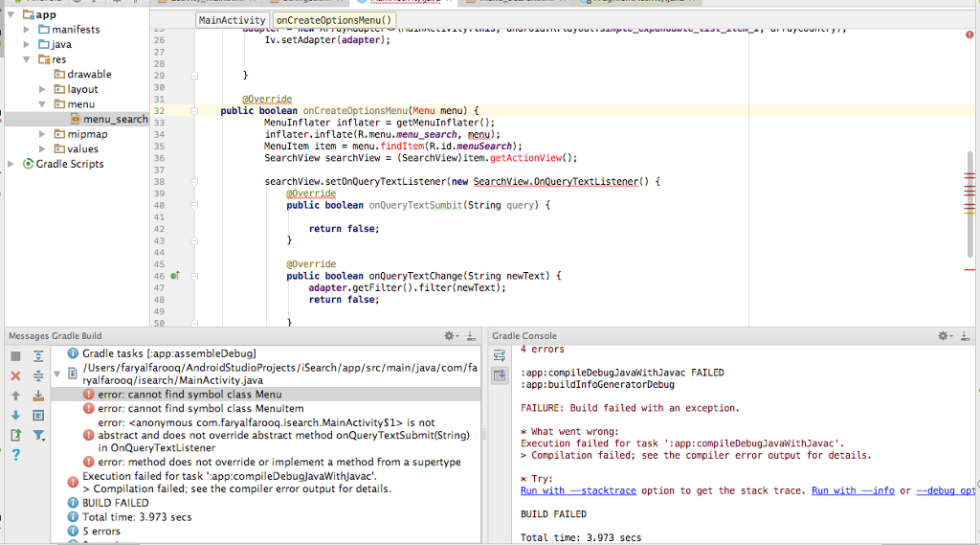
Task: Expand the manifests folder
Action: tap(28, 30)
